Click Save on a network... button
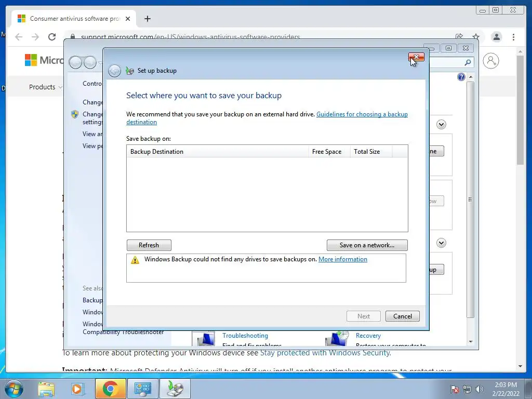Image resolution: width=532 pixels, height=399 pixels. click(x=367, y=245)
